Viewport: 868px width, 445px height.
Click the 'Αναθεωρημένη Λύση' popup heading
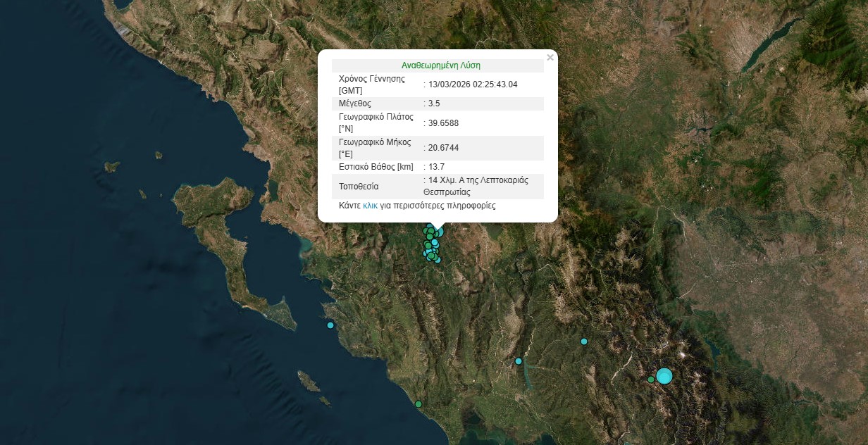tap(440, 65)
